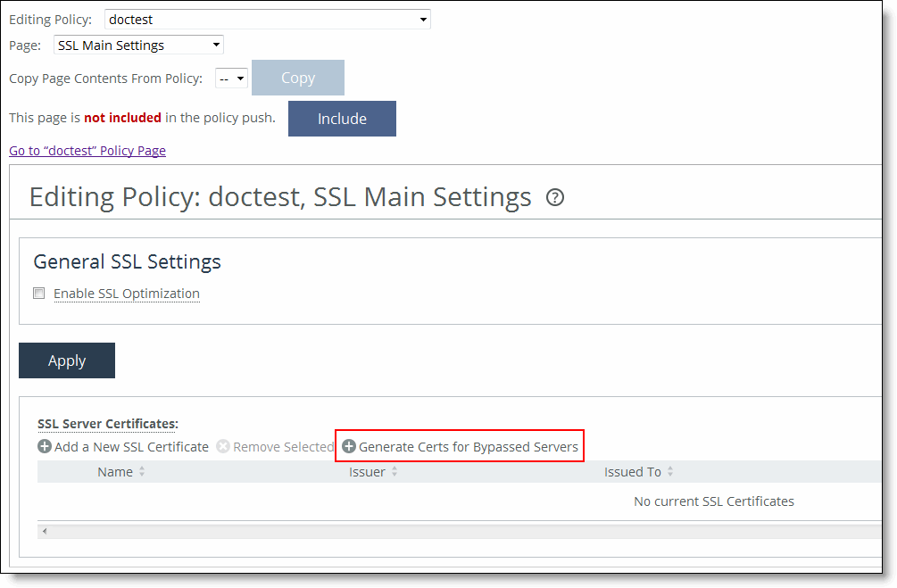Image resolution: width=897 pixels, height=588 pixels.
Task: Click the Issued To column header text
Action: point(632,472)
